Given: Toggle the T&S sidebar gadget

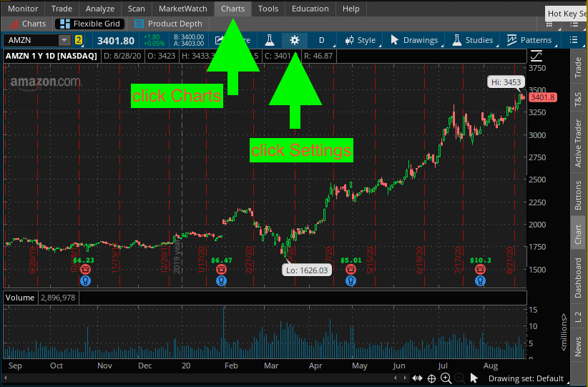Looking at the screenshot, I should click(x=578, y=99).
